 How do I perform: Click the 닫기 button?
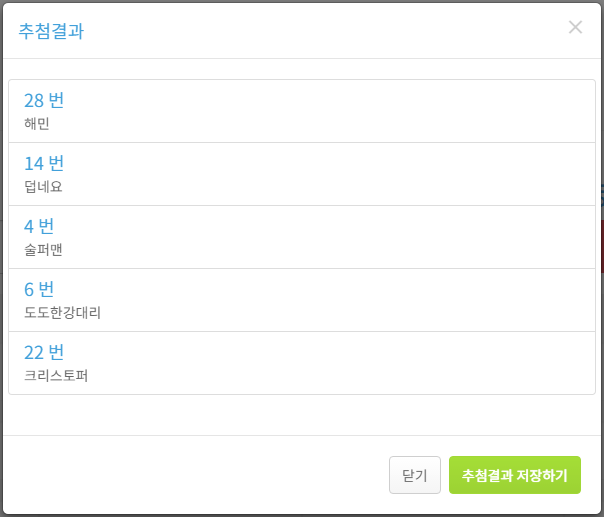[x=414, y=475]
